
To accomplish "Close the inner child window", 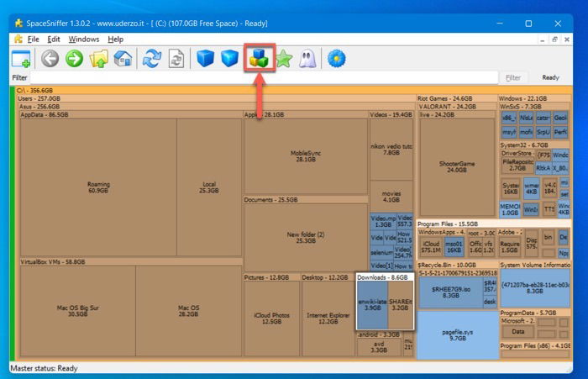I will point(567,39).
